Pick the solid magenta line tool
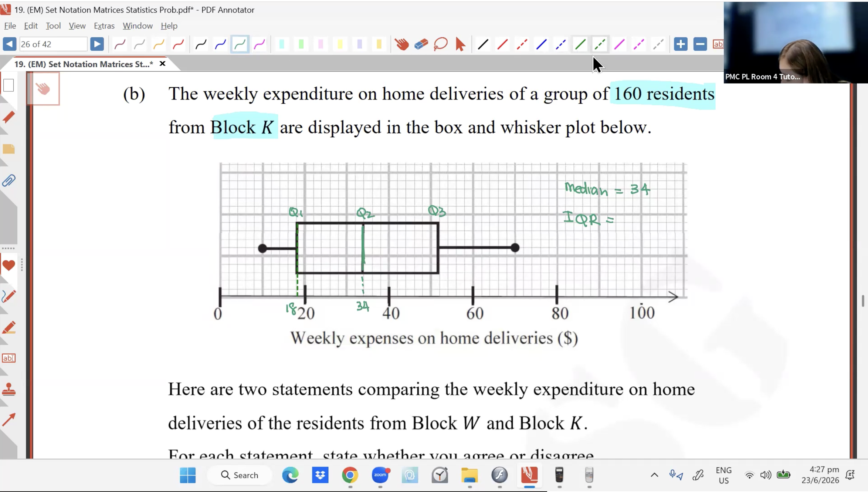 click(619, 44)
